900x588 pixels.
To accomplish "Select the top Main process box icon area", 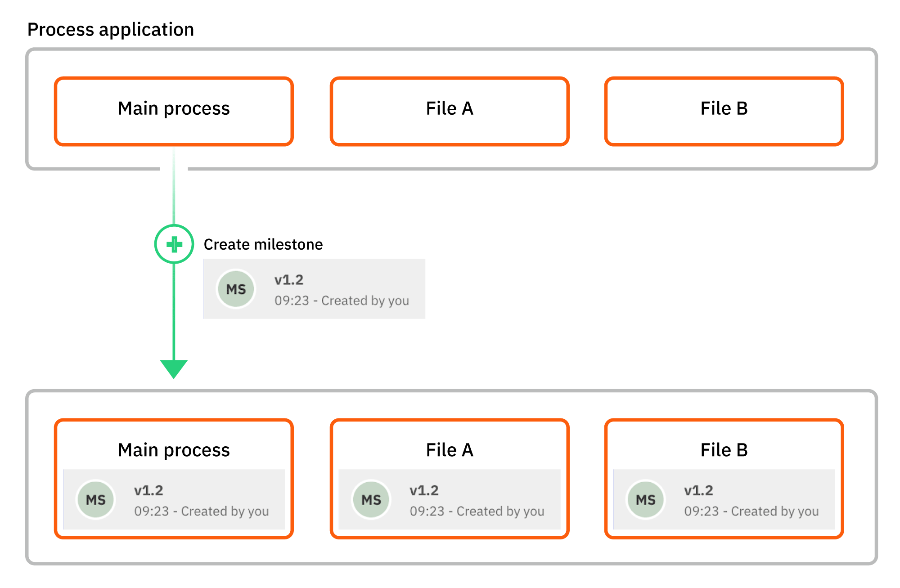I will pyautogui.click(x=174, y=109).
